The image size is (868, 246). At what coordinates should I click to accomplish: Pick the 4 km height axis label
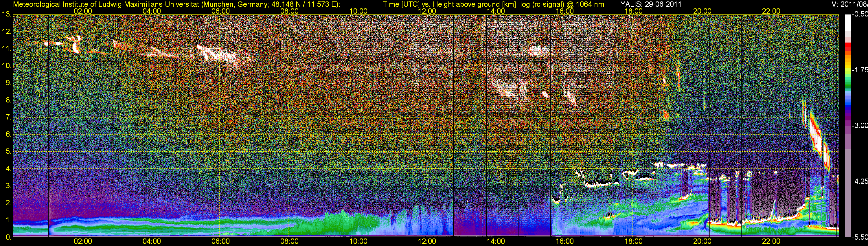pos(8,169)
